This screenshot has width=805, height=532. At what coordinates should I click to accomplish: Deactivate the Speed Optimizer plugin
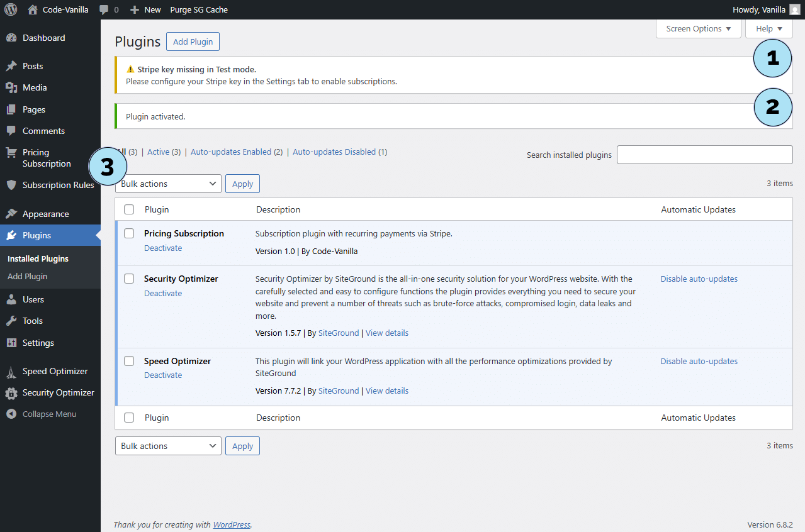163,375
